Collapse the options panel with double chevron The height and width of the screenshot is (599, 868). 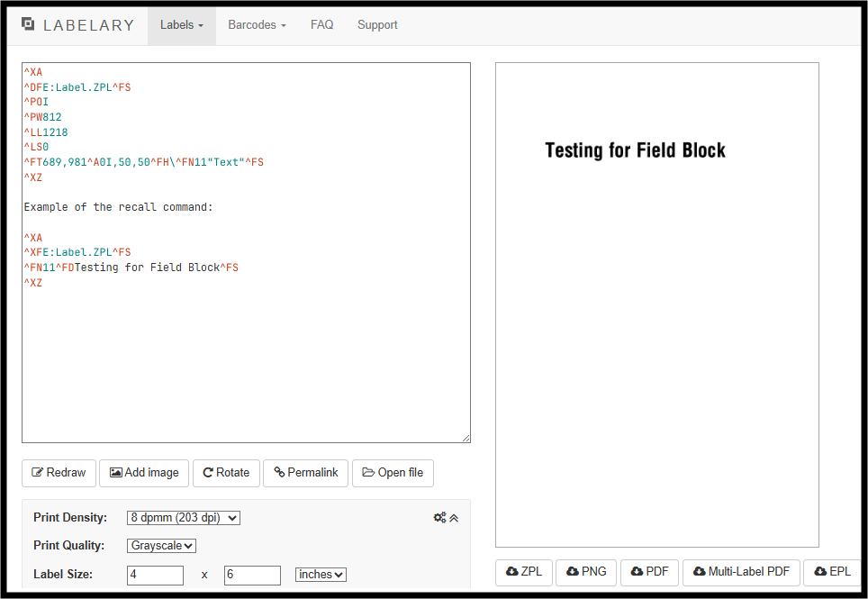454,518
